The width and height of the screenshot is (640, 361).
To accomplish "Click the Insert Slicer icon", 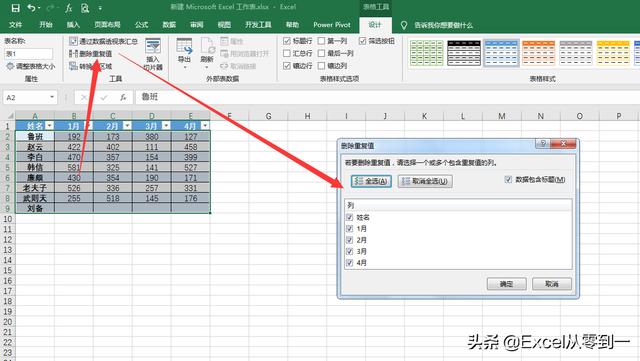I will (x=153, y=46).
